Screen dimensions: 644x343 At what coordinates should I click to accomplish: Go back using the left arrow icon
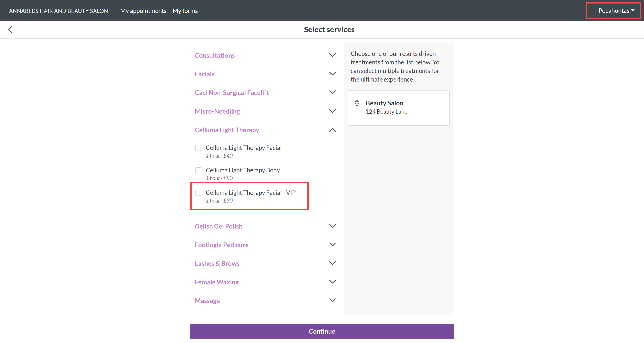click(x=10, y=30)
